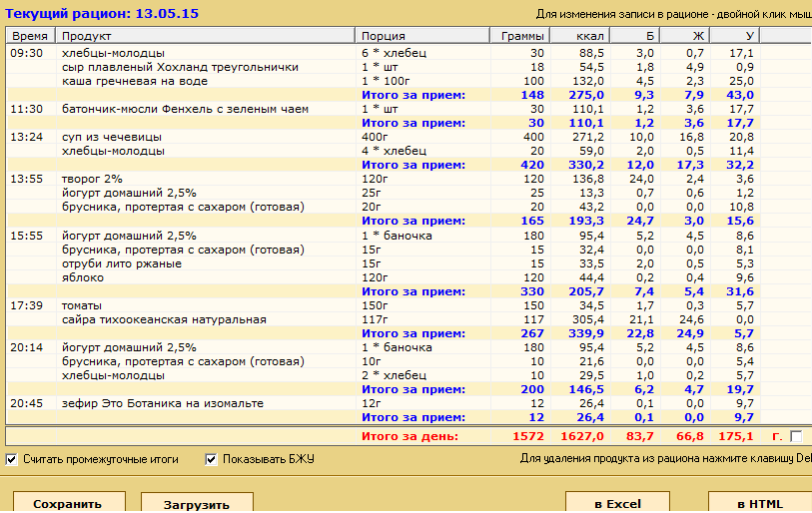Screen dimensions: 812x513
Task: Click meal total kcal value '339,9'
Action: click(x=586, y=333)
